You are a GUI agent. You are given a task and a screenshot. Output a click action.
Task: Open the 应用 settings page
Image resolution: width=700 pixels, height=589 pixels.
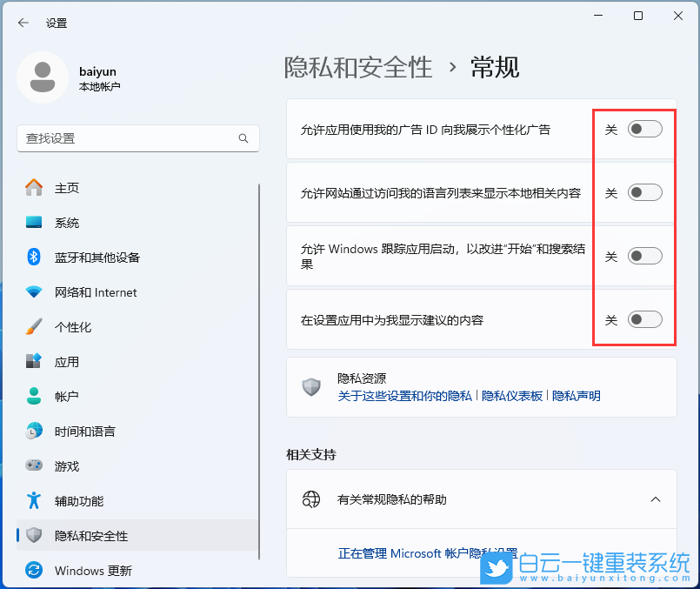click(x=68, y=362)
